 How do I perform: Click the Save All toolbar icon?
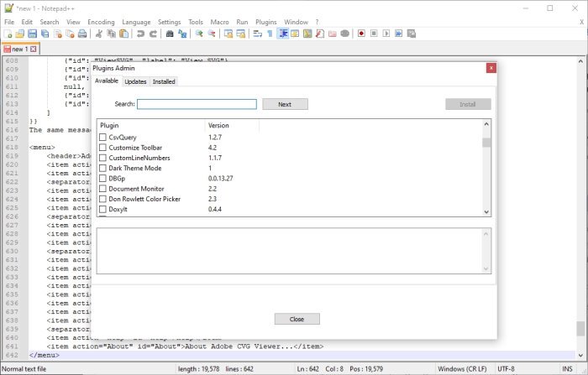point(45,34)
